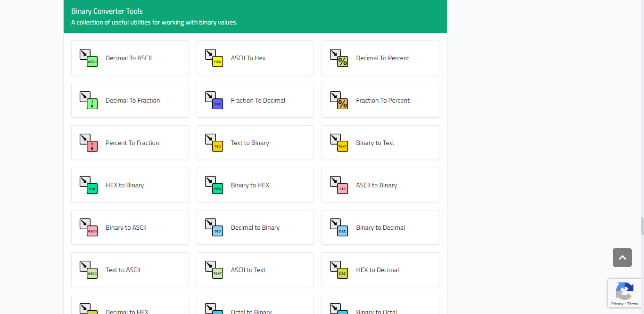Open the Decimal To ASCII converter link
This screenshot has width=644, height=314.
(x=129, y=58)
